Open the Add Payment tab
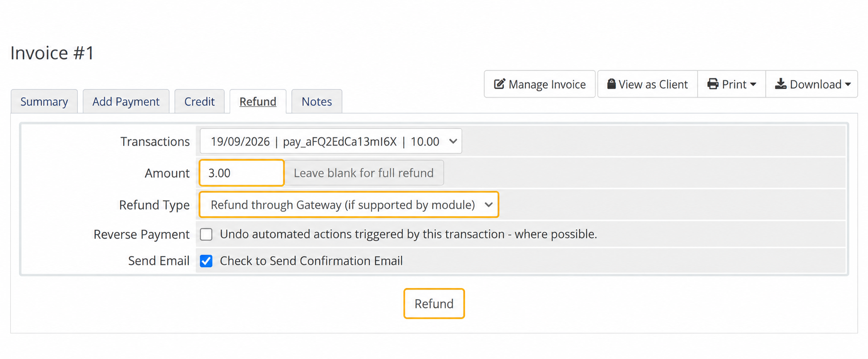This screenshot has height=359, width=868. point(126,102)
